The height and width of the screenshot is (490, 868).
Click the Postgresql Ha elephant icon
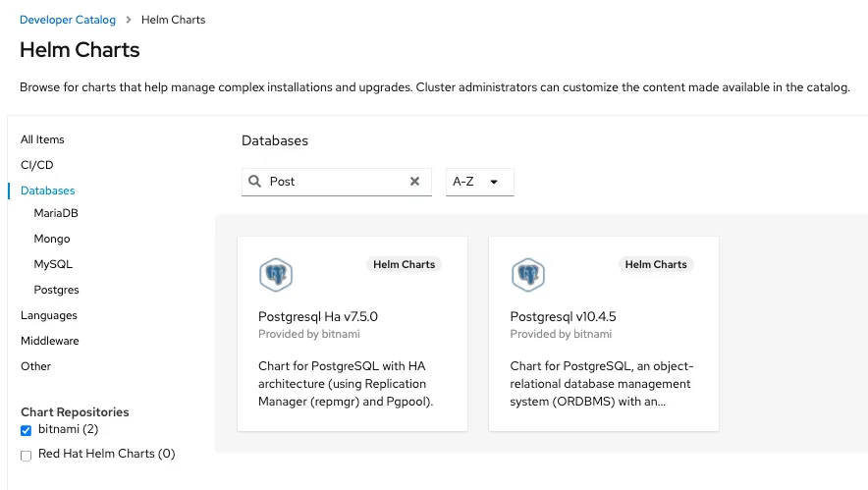coord(276,275)
